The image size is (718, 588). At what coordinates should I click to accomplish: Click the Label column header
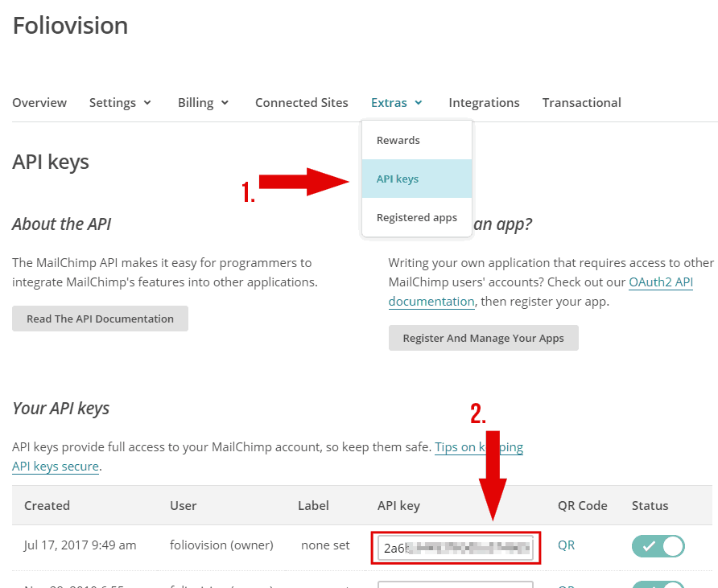click(x=313, y=505)
